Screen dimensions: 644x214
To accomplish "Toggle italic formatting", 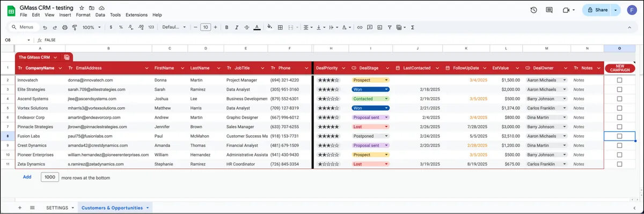I will [x=237, y=27].
